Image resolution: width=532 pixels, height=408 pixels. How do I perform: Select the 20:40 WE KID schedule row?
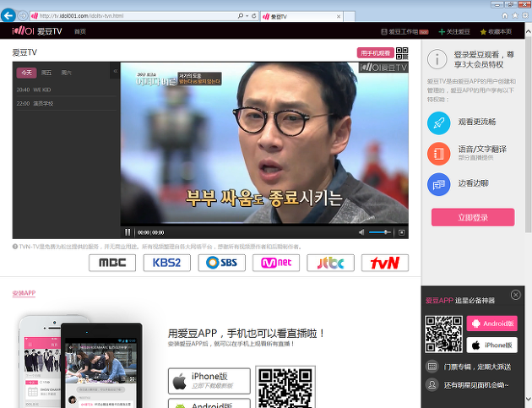click(66, 90)
